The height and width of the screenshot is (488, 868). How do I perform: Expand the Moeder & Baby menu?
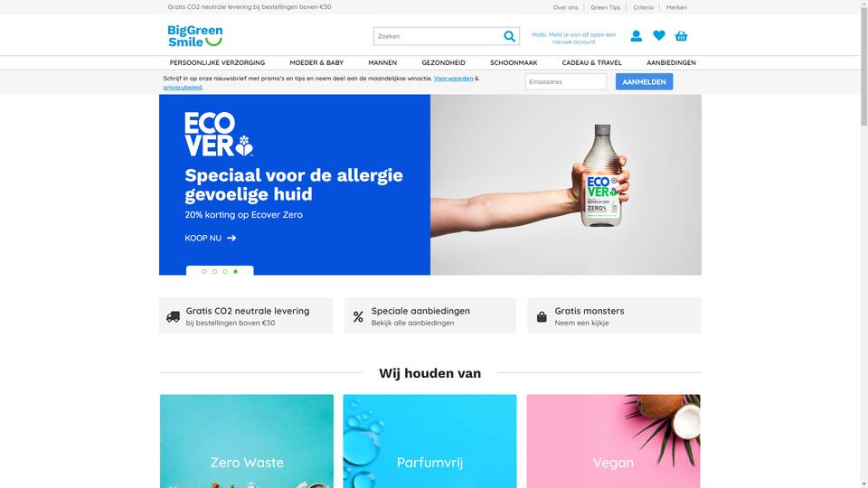[x=316, y=63]
